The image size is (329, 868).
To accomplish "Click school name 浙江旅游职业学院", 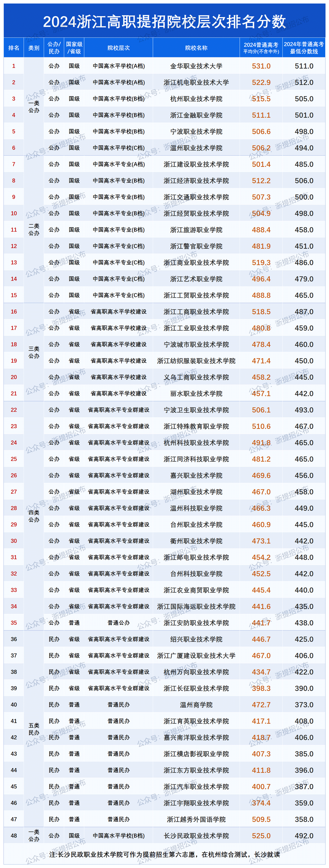I will point(196,230).
